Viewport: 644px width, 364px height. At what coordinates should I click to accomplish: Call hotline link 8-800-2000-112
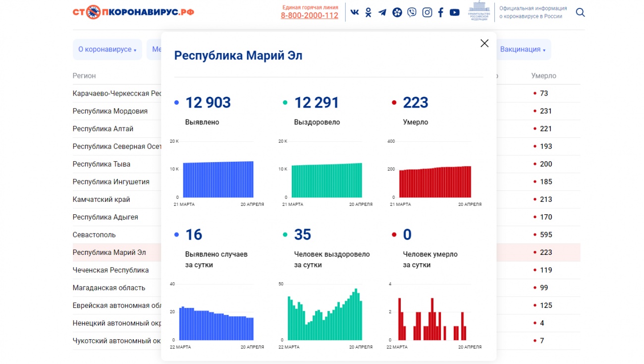(310, 15)
